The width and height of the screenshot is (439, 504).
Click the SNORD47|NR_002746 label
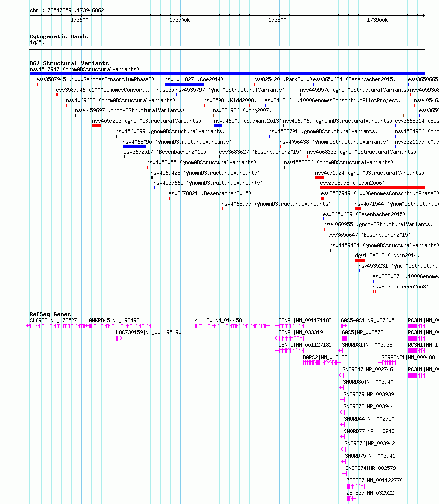click(367, 369)
